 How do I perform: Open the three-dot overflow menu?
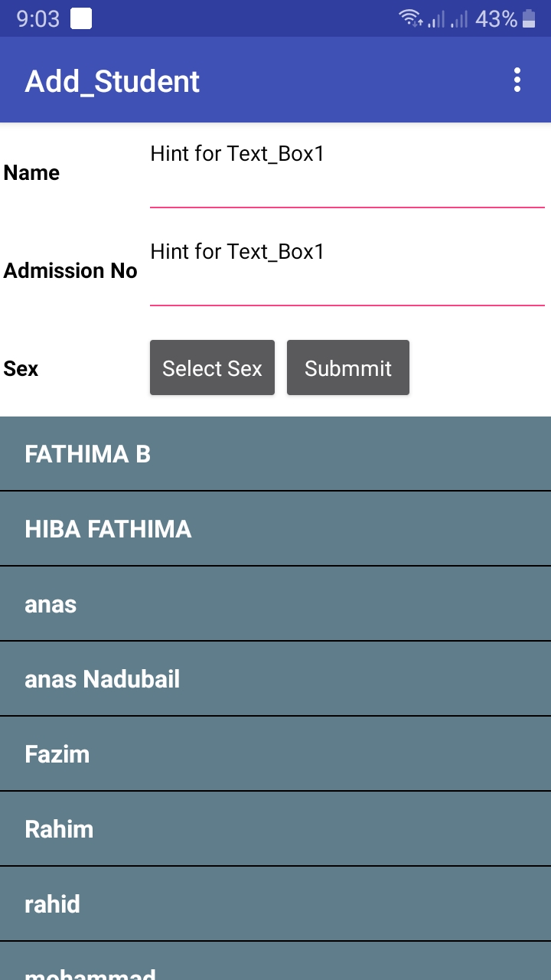coord(517,80)
